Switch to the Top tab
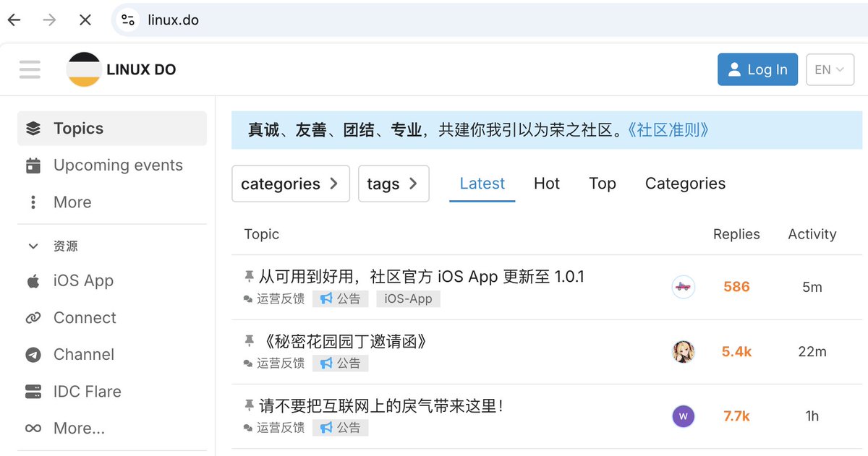 (x=603, y=184)
